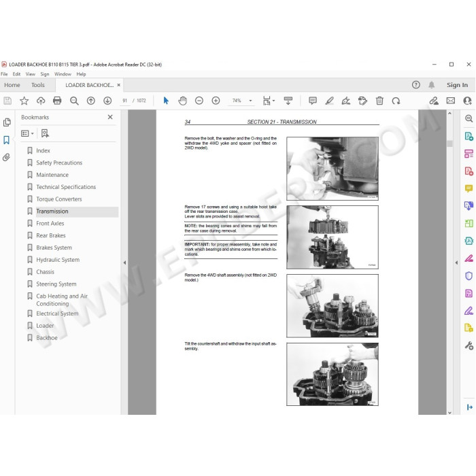This screenshot has width=476, height=476.
Task: Go to next page arrow
Action: pyautogui.click(x=107, y=101)
